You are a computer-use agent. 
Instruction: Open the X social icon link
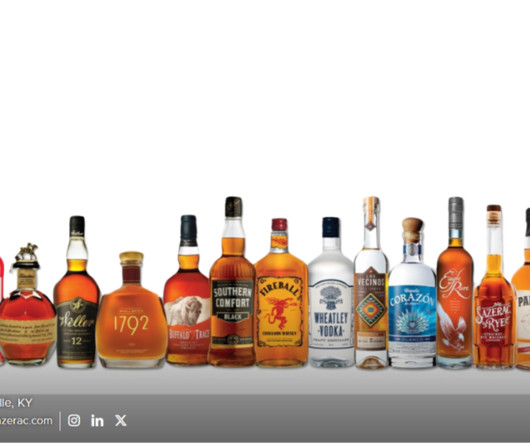tap(121, 420)
